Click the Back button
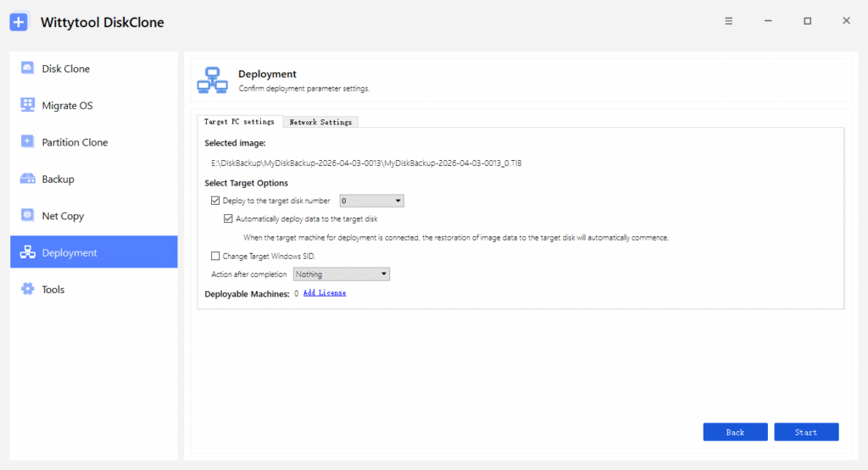This screenshot has height=470, width=868. click(735, 432)
